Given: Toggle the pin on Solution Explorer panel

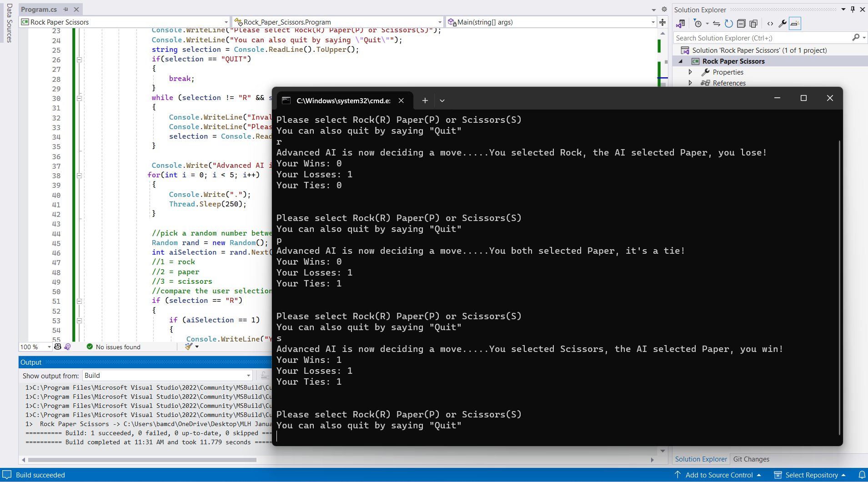Looking at the screenshot, I should (853, 10).
